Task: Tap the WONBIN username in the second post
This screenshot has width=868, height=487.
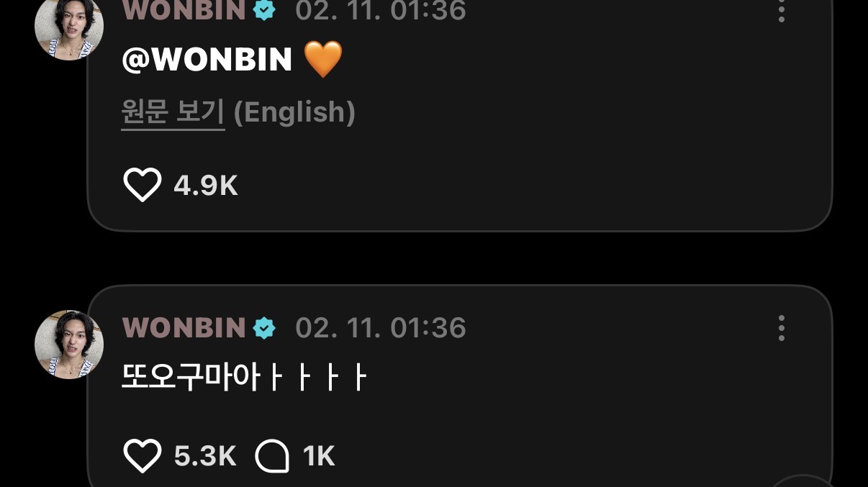Action: pos(184,328)
